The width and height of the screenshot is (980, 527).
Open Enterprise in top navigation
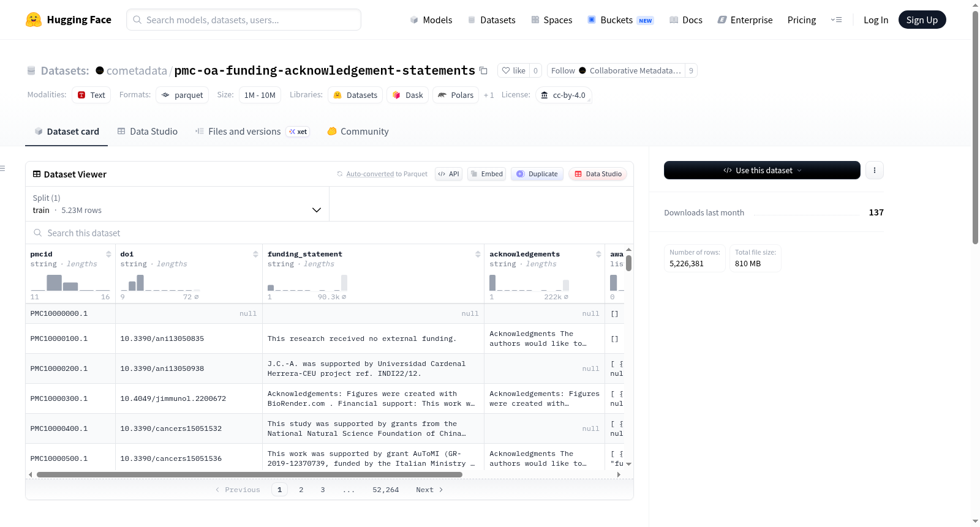click(x=745, y=20)
